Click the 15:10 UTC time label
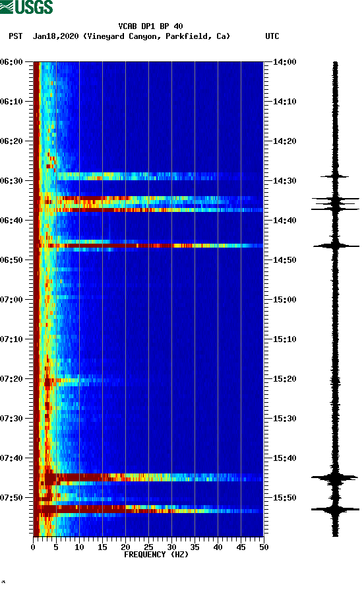 pos(284,339)
